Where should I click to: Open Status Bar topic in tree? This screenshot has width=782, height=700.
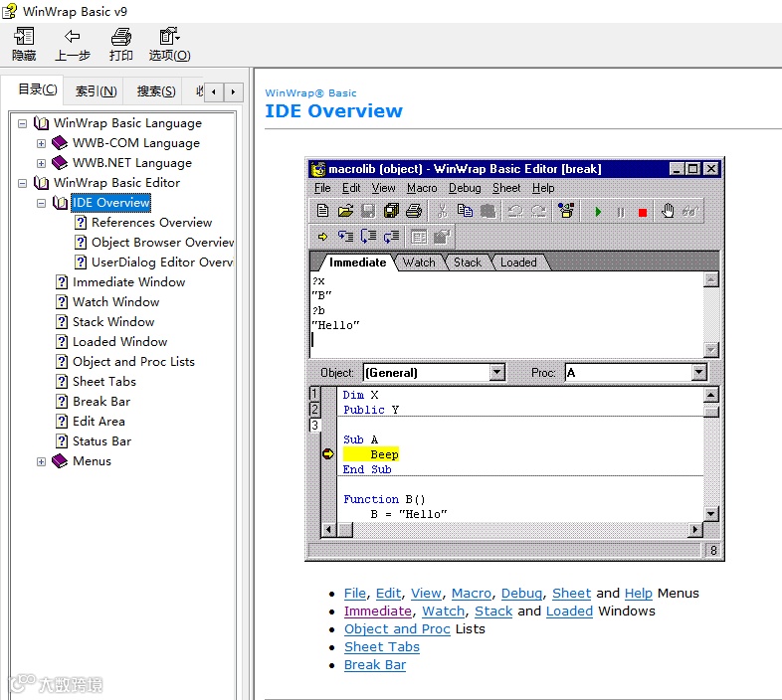101,441
